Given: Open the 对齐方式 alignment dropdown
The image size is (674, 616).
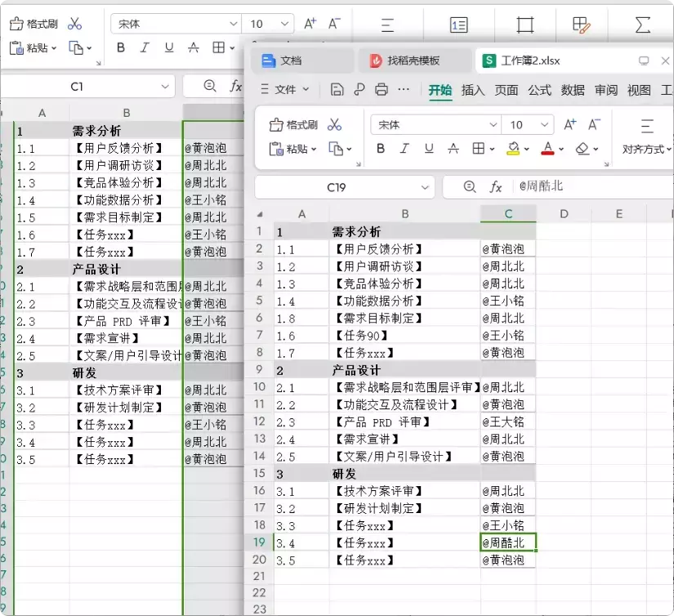Looking at the screenshot, I should [x=646, y=150].
